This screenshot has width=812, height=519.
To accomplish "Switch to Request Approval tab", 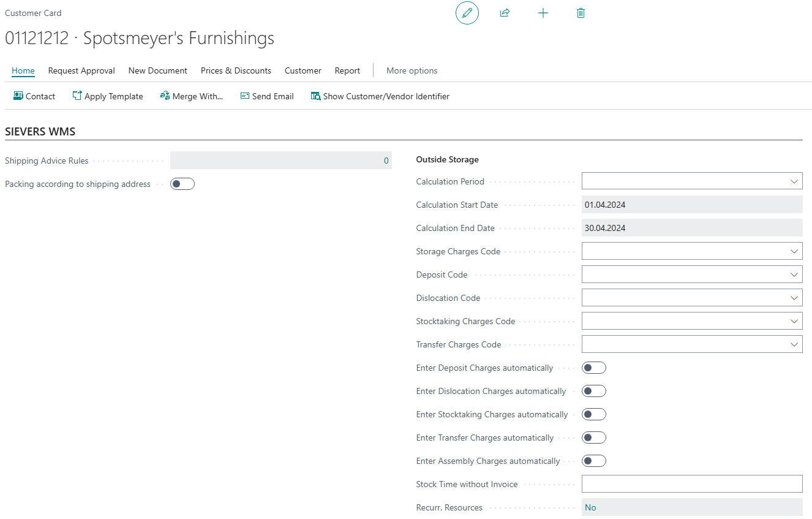I will coord(81,70).
